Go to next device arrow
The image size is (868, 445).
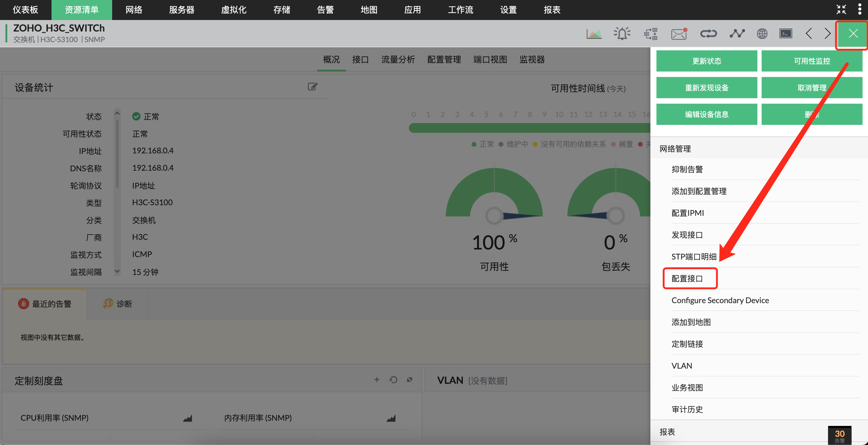(x=827, y=34)
